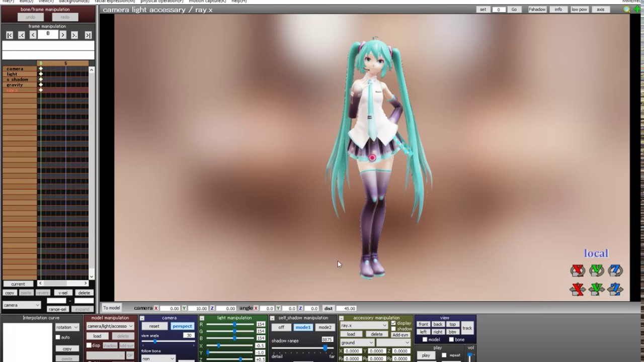Click the dist value field
Screen dimensions: 644x362
347,308
